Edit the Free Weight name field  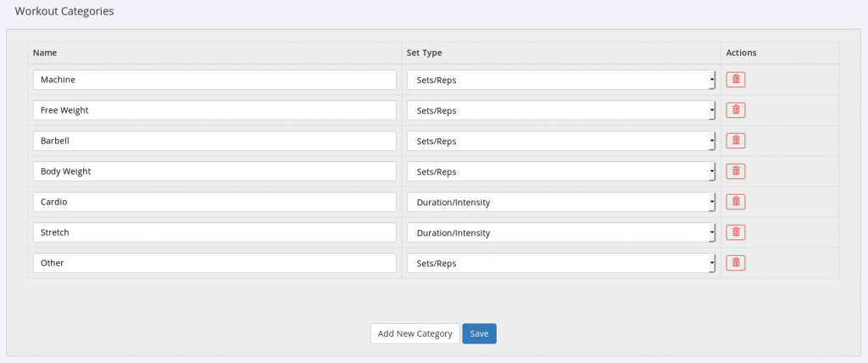pos(214,110)
